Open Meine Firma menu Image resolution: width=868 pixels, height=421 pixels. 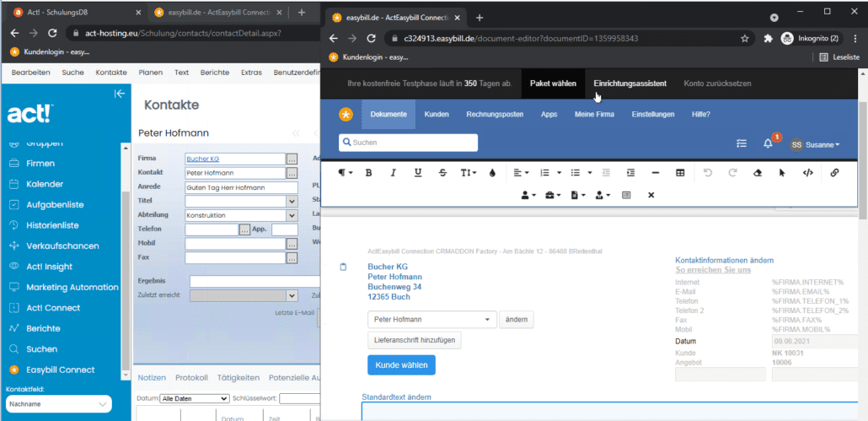(x=594, y=115)
